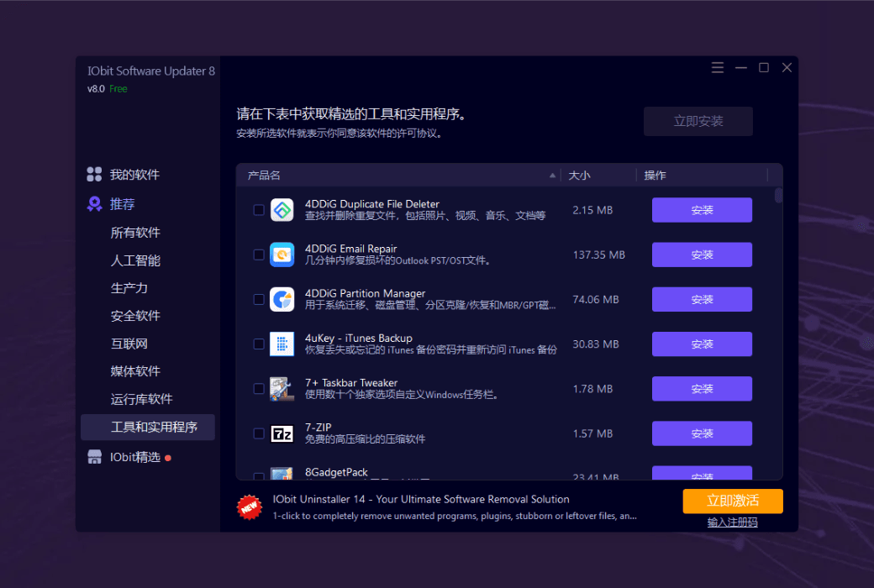Screen dimensions: 874x588
Task: Click the 7-ZIP app icon
Action: coord(282,433)
